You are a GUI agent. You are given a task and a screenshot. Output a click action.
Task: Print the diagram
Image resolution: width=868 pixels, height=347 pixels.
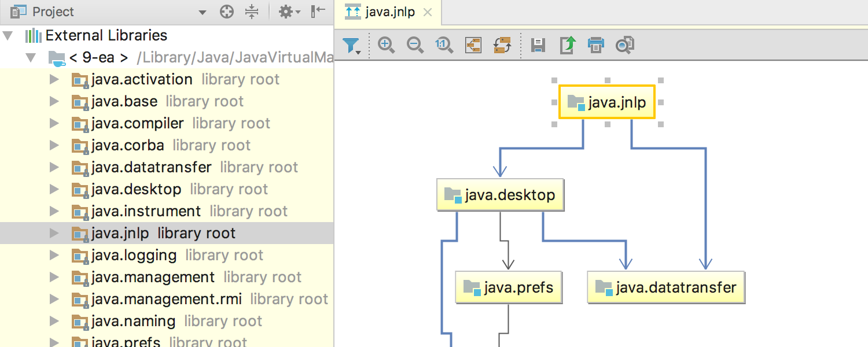click(x=596, y=45)
